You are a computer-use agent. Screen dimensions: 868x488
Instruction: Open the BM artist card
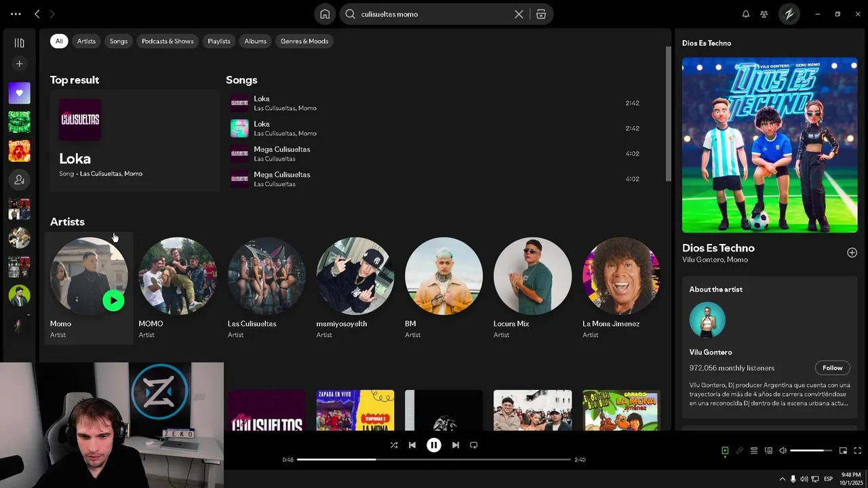(x=444, y=288)
